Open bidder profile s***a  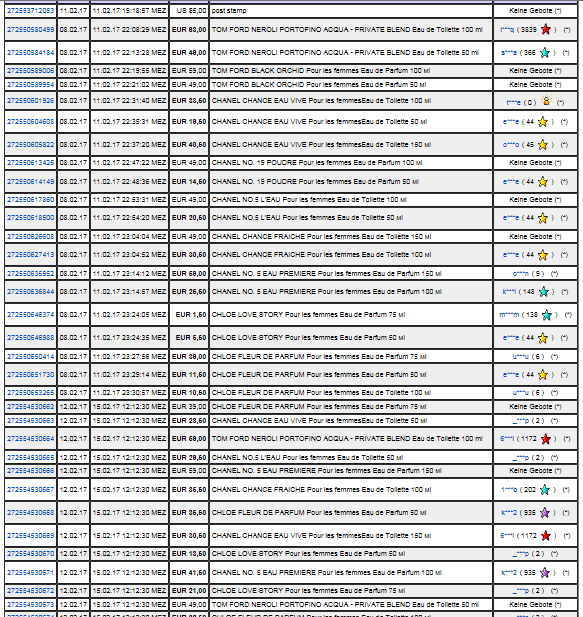[x=509, y=53]
